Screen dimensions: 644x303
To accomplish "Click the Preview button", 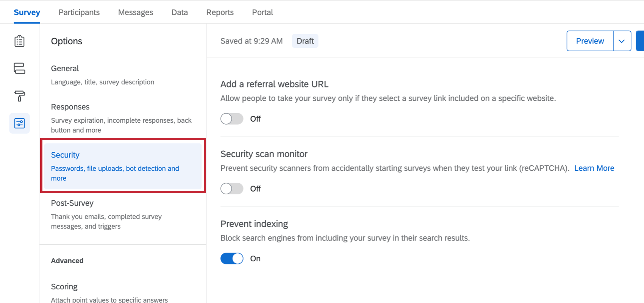I will (x=590, y=41).
